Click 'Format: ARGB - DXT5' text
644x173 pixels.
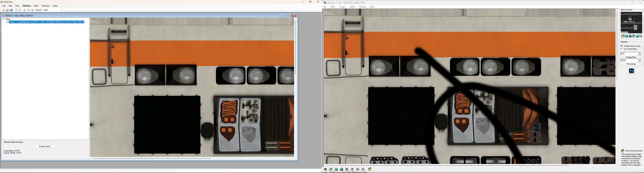[12, 153]
